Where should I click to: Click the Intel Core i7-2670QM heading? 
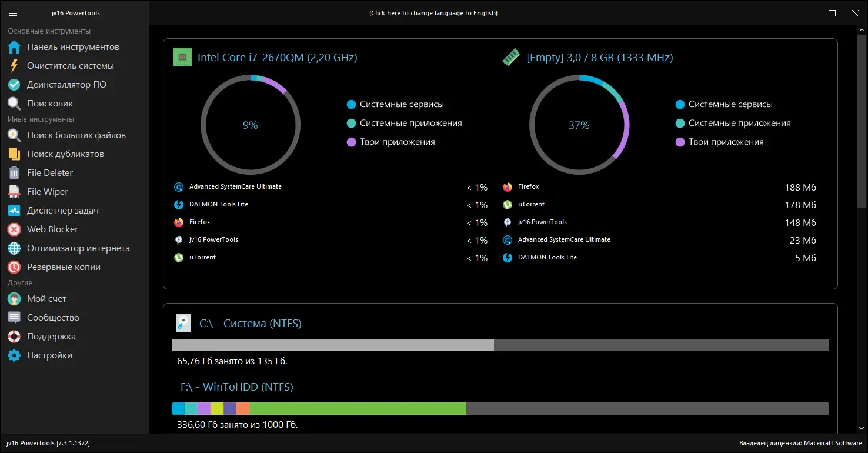click(278, 58)
